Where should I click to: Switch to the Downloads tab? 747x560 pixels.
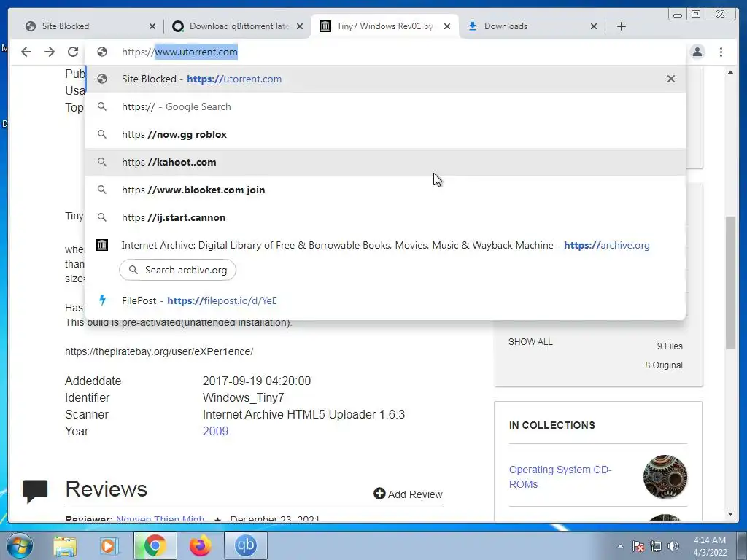coord(531,26)
